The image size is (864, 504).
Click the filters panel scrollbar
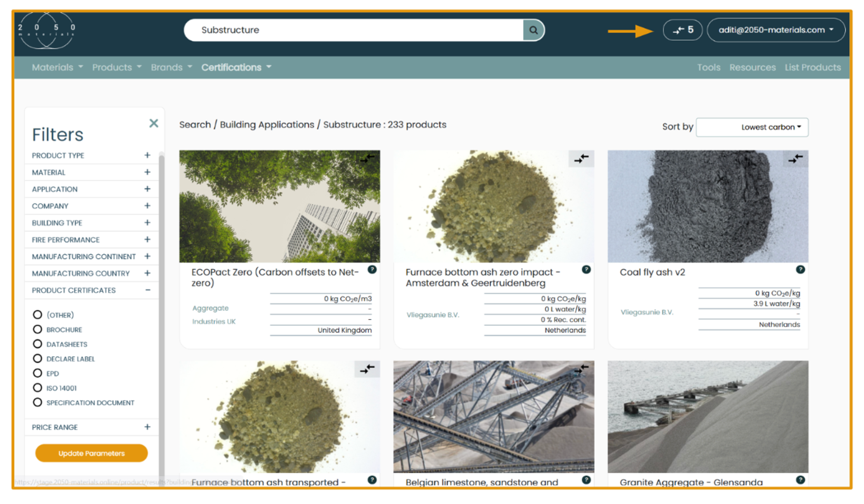click(x=162, y=302)
